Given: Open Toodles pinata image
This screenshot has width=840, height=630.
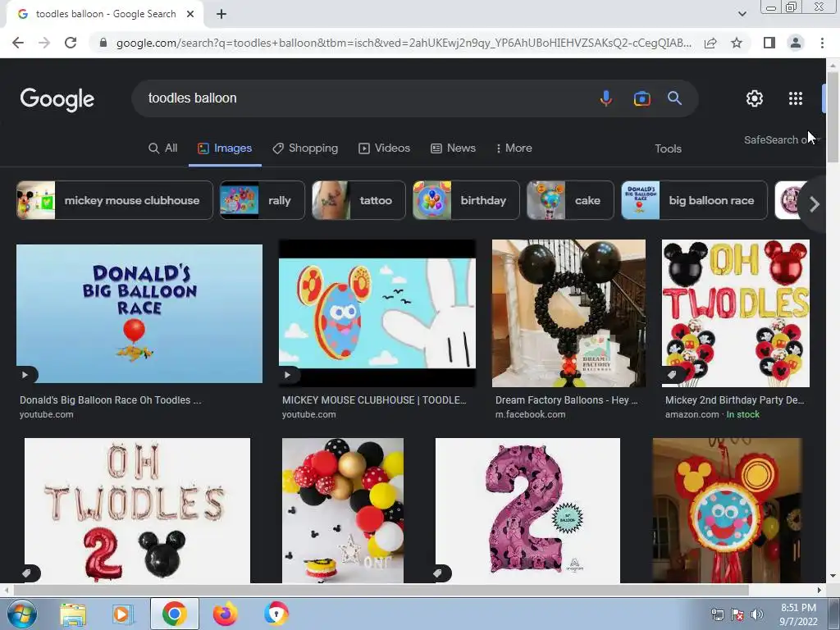Looking at the screenshot, I should (728, 510).
